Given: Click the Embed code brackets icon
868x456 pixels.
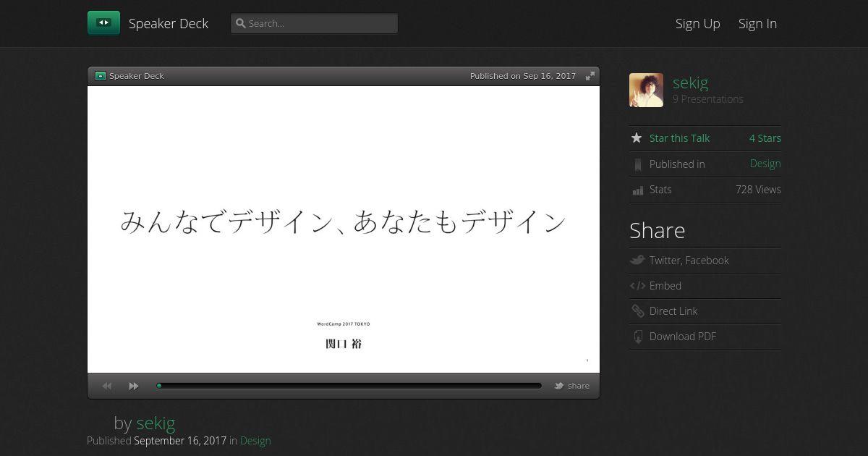Looking at the screenshot, I should coord(637,286).
